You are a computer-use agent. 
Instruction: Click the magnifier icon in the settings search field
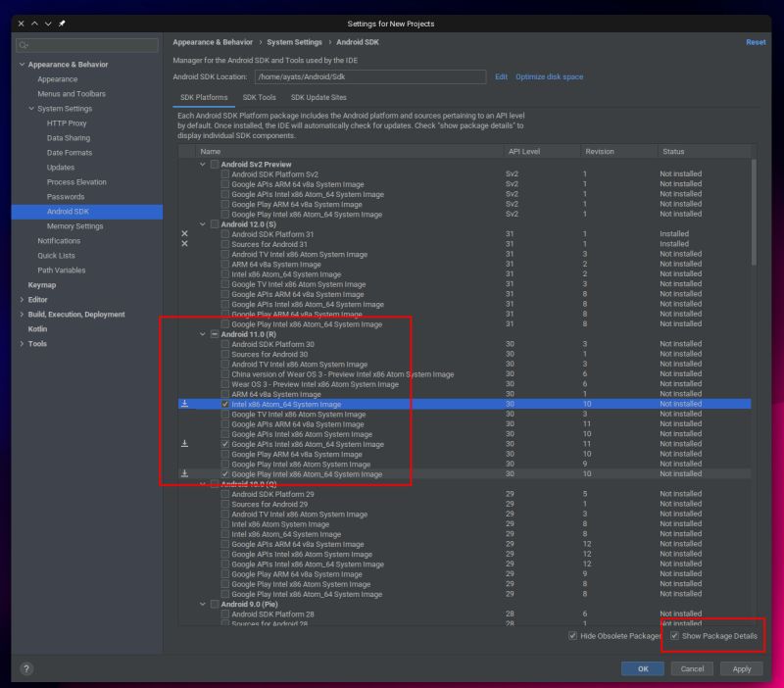tap(24, 44)
